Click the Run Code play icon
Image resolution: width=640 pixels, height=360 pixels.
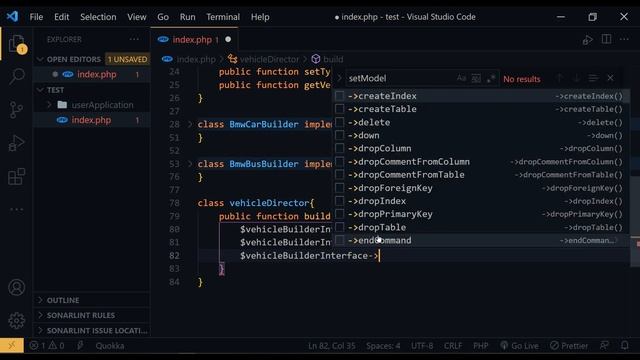[x=588, y=40]
